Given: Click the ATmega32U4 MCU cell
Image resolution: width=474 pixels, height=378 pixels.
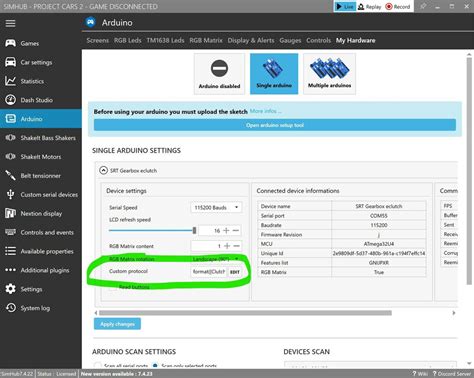Looking at the screenshot, I should coord(379,244).
